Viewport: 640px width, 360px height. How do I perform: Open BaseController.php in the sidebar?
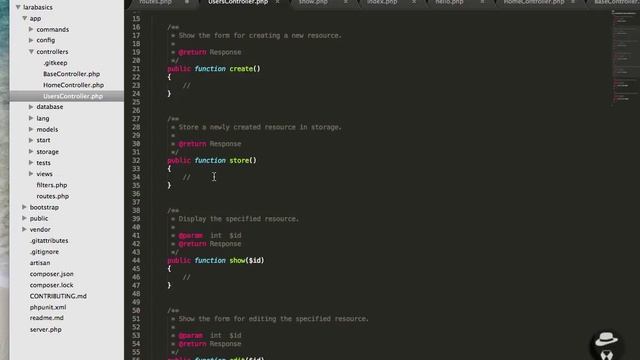click(x=71, y=74)
